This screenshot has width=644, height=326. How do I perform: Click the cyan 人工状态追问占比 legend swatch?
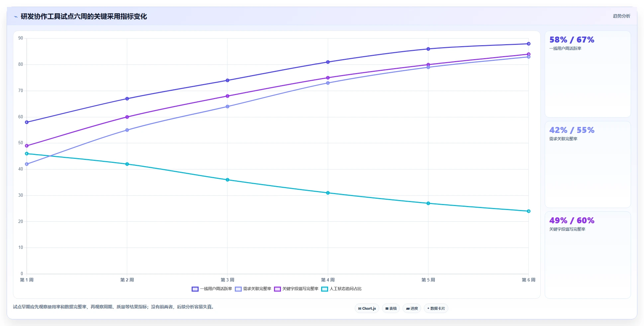click(324, 289)
